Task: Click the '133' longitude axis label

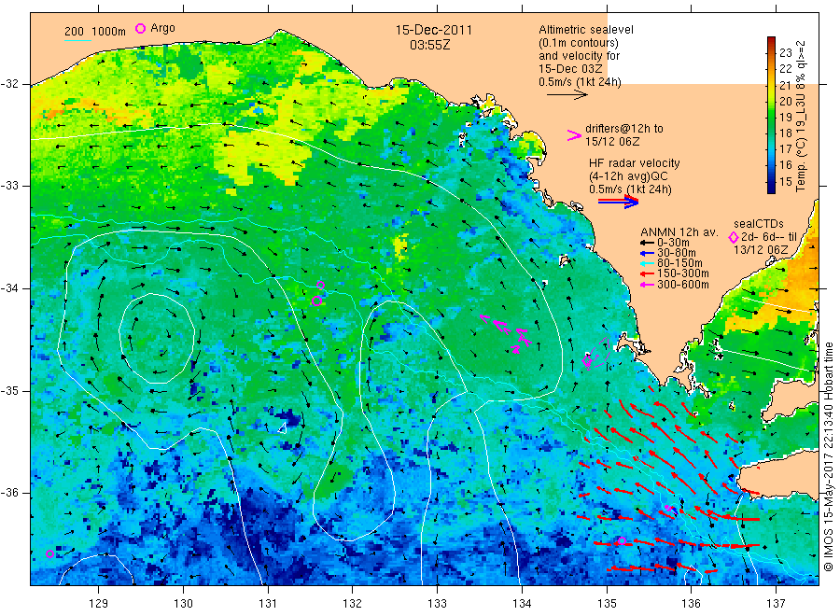Action: [437, 604]
